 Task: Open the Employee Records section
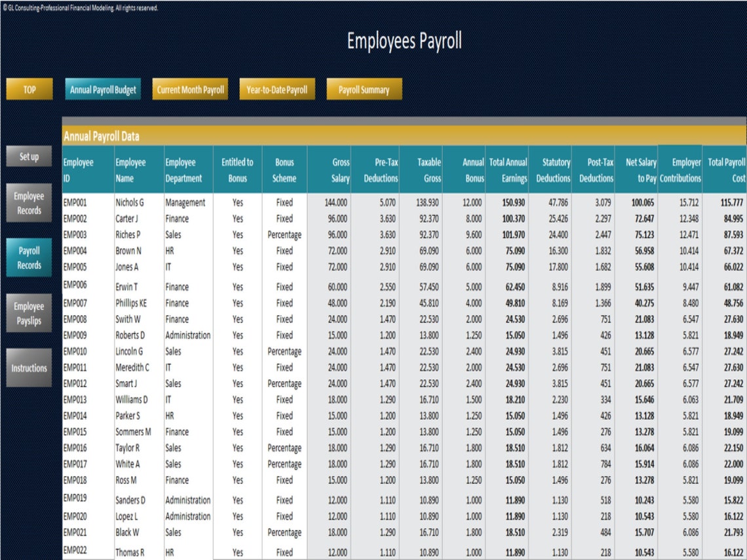coord(29,202)
